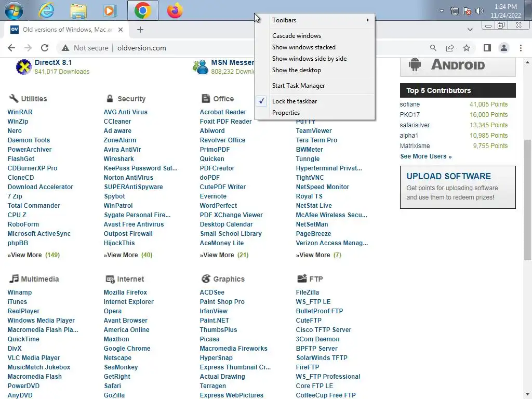Open Action Center flag icon

[467, 11]
